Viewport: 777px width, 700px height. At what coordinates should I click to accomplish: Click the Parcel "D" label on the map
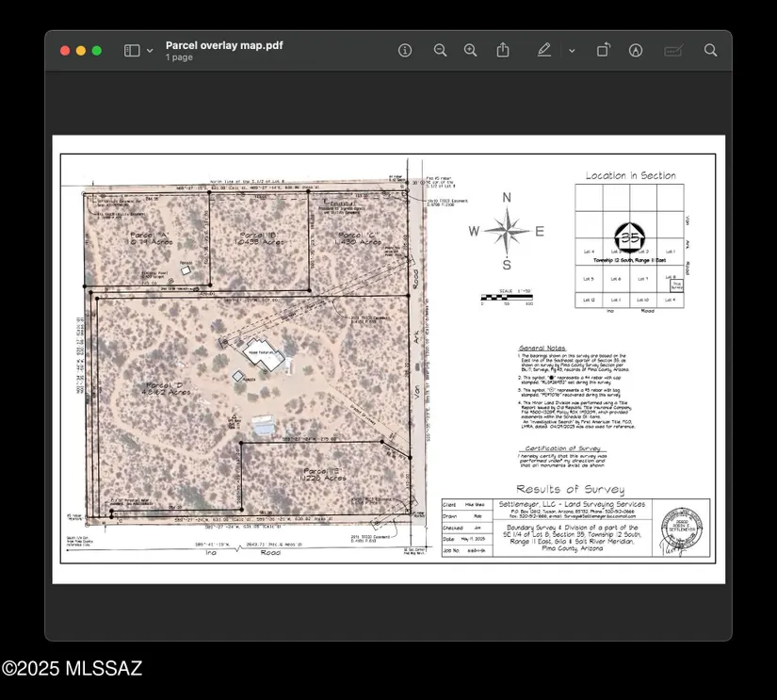[169, 387]
